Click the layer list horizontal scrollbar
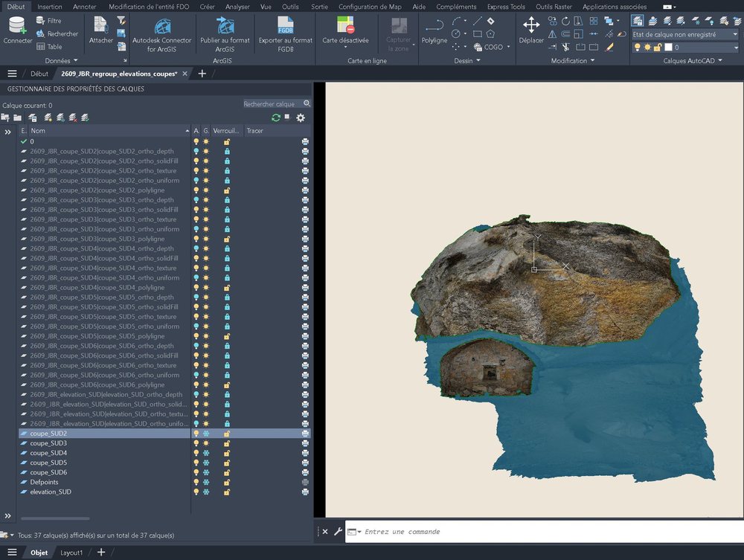This screenshot has height=560, width=744. (x=55, y=518)
